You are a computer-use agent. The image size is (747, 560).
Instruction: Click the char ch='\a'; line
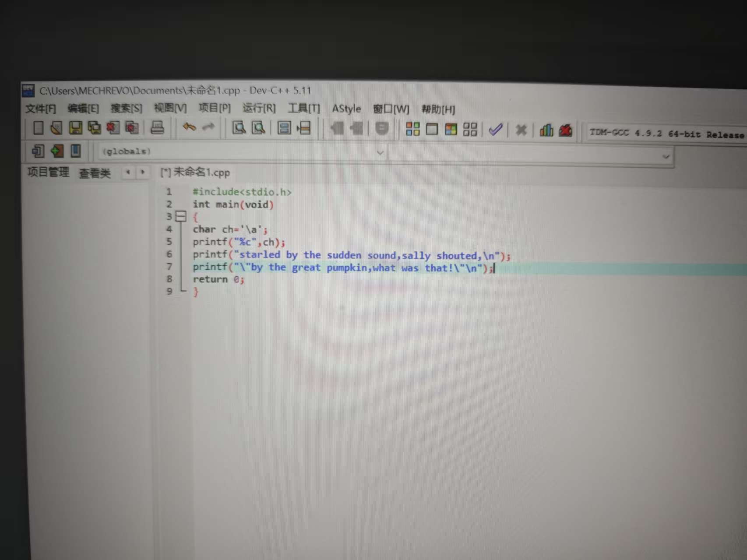[230, 229]
